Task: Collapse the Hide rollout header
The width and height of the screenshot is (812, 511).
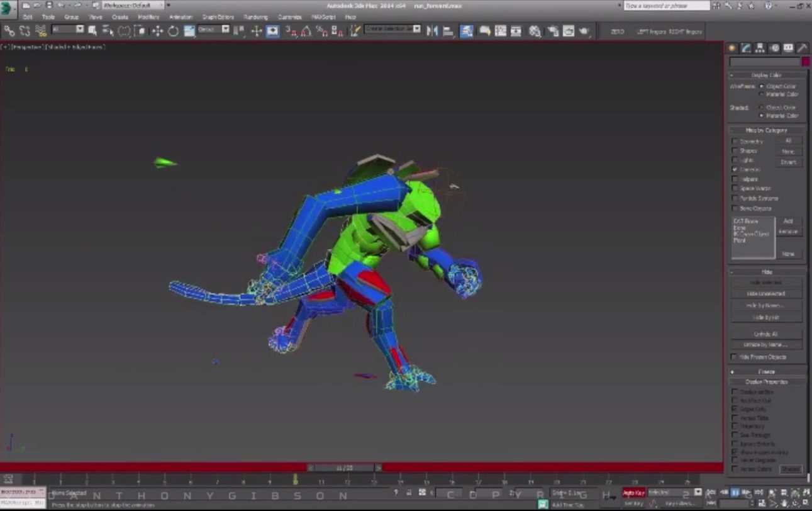Action: [767, 272]
